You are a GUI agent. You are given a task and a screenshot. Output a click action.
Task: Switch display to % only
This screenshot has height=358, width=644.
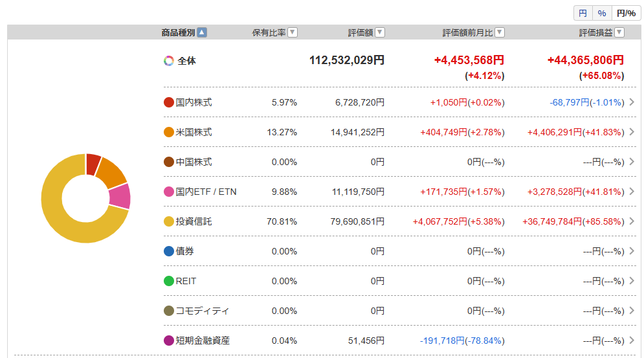[x=601, y=14]
